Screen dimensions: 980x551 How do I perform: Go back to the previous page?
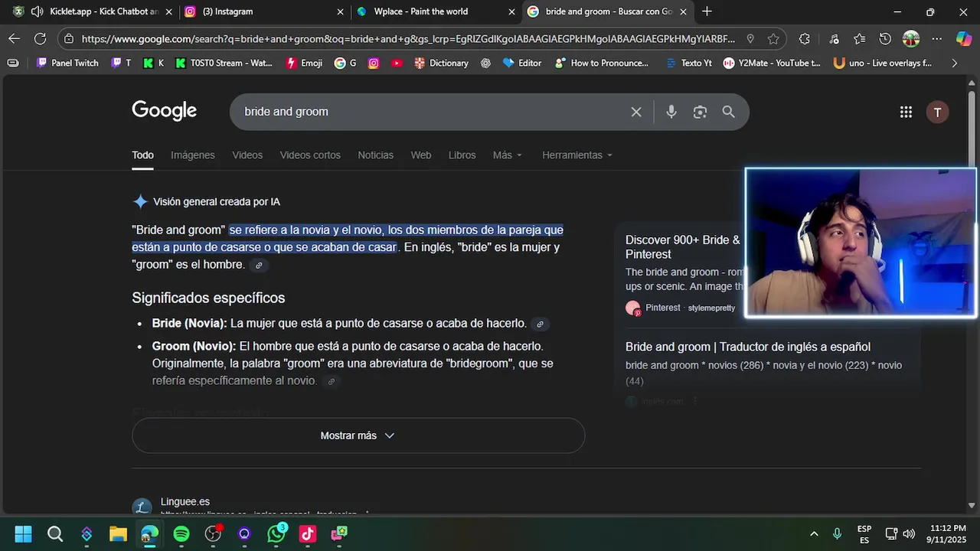(15, 38)
